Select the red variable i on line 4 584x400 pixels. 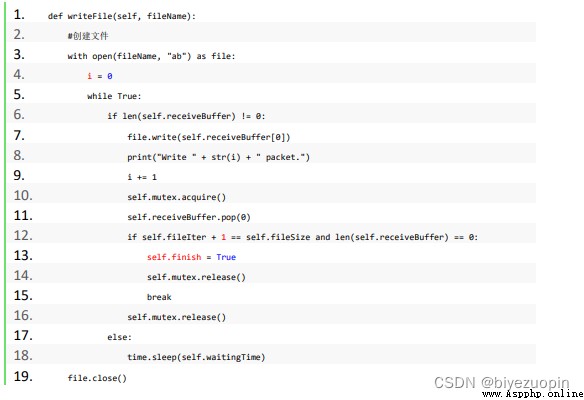pos(89,76)
